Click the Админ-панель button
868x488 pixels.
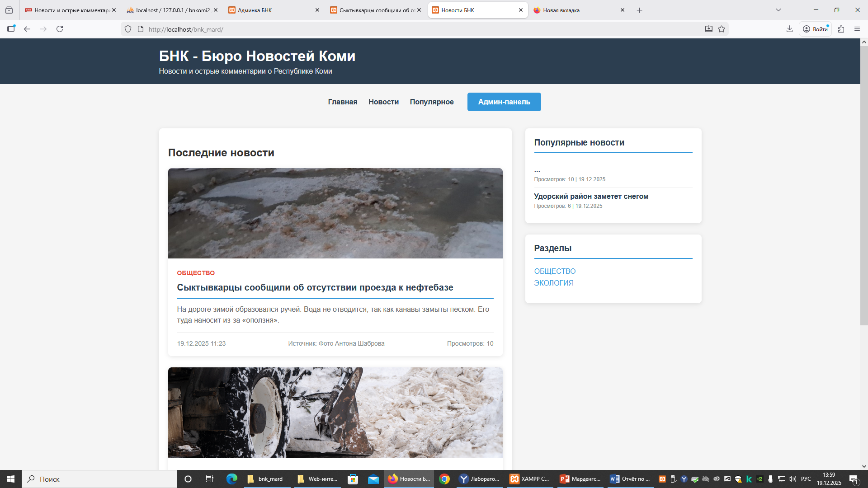coord(504,102)
